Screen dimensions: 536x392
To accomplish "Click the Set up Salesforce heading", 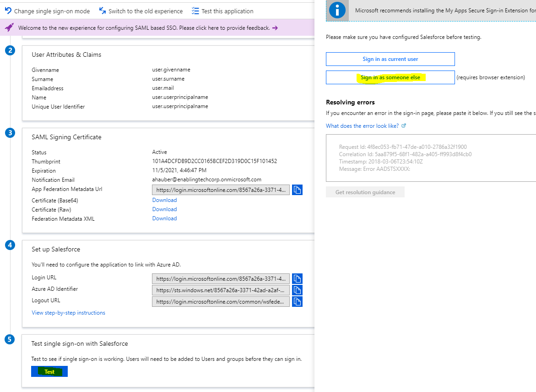I will click(x=56, y=250).
